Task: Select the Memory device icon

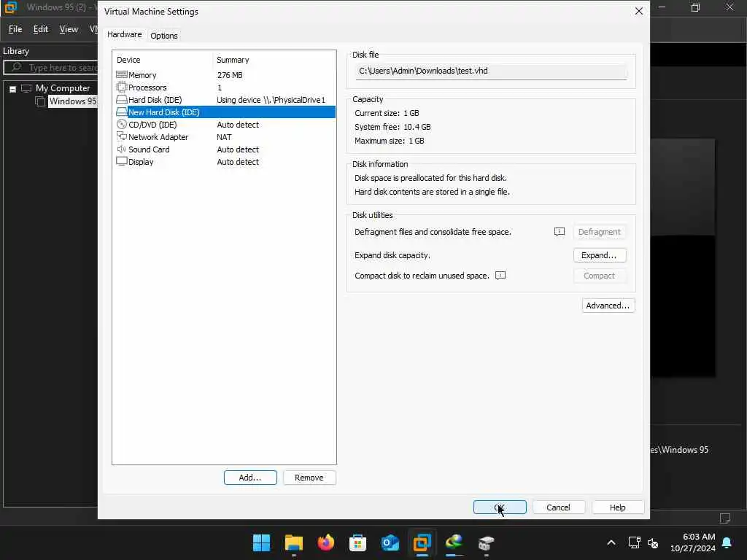Action: point(122,75)
